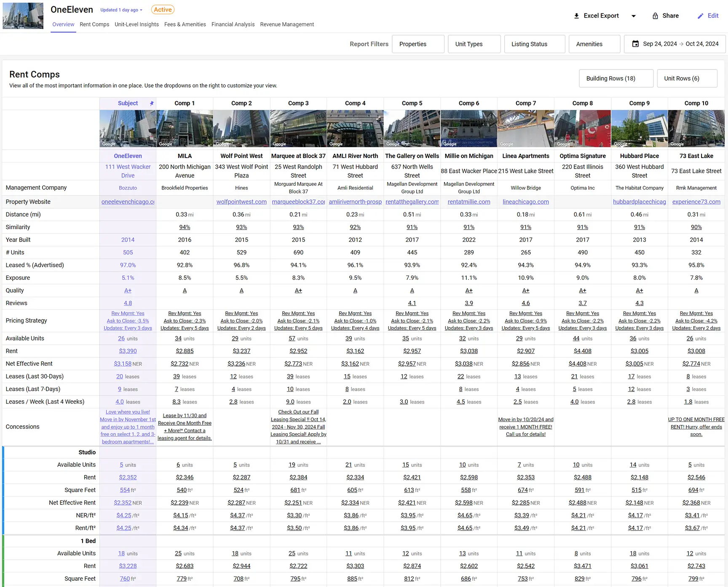Click the Share lock icon

coord(655,16)
